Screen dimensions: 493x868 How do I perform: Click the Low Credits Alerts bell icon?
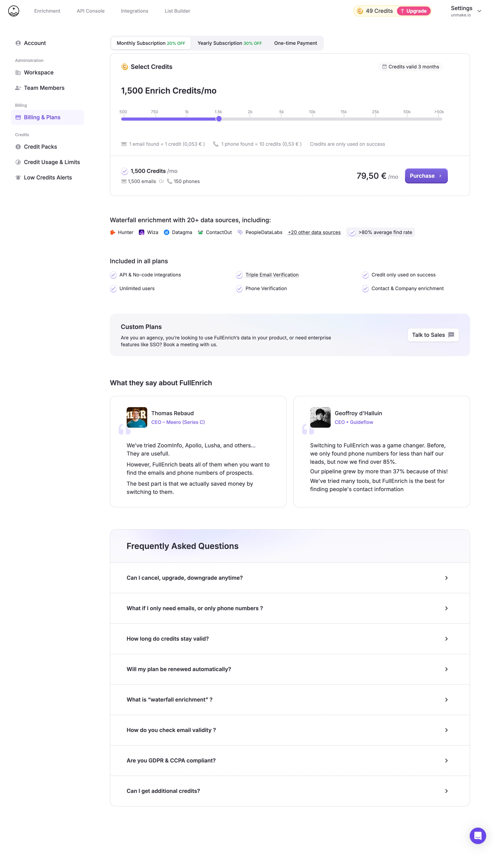18,178
